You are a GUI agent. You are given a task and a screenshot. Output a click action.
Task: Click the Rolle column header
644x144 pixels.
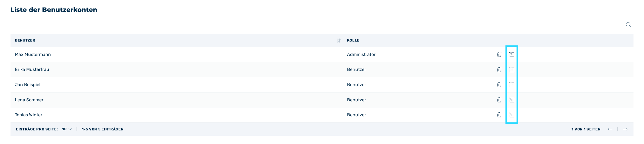tap(353, 40)
